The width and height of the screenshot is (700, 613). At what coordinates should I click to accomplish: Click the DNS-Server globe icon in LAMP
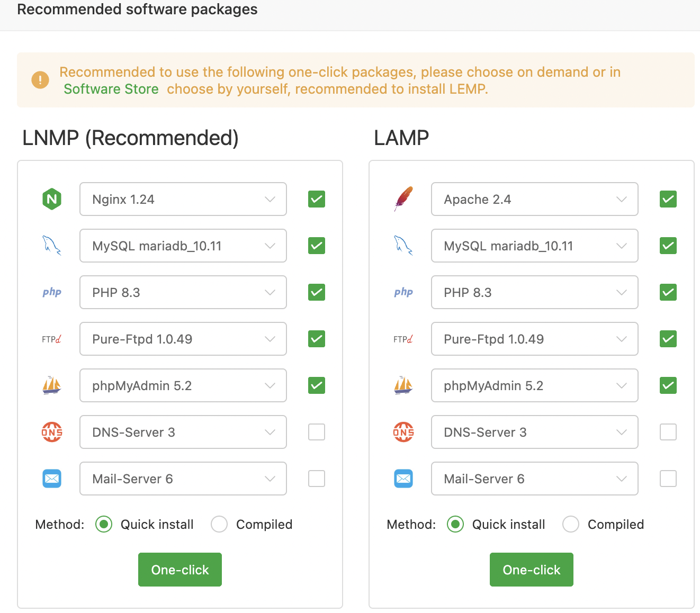(403, 432)
